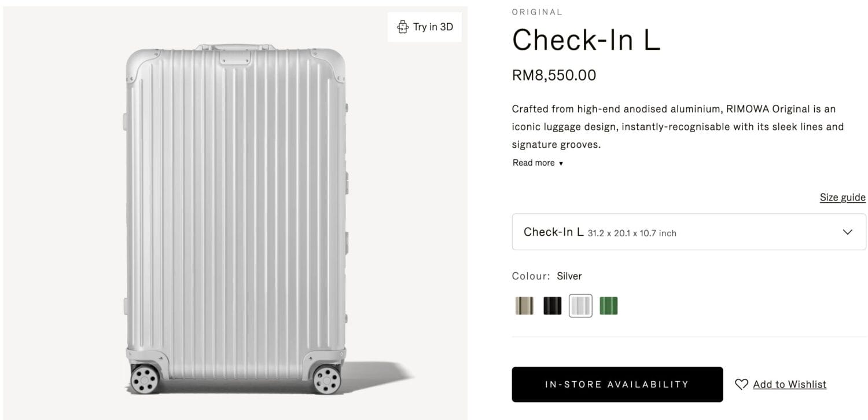Viewport: 868px width, 420px height.
Task: Click the 31.2 x 20.1 x 10.7 inch dimensions text
Action: (x=632, y=233)
